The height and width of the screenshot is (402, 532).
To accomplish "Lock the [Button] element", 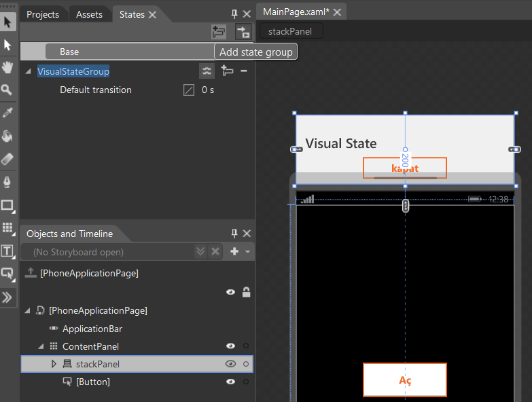I will coord(246,382).
